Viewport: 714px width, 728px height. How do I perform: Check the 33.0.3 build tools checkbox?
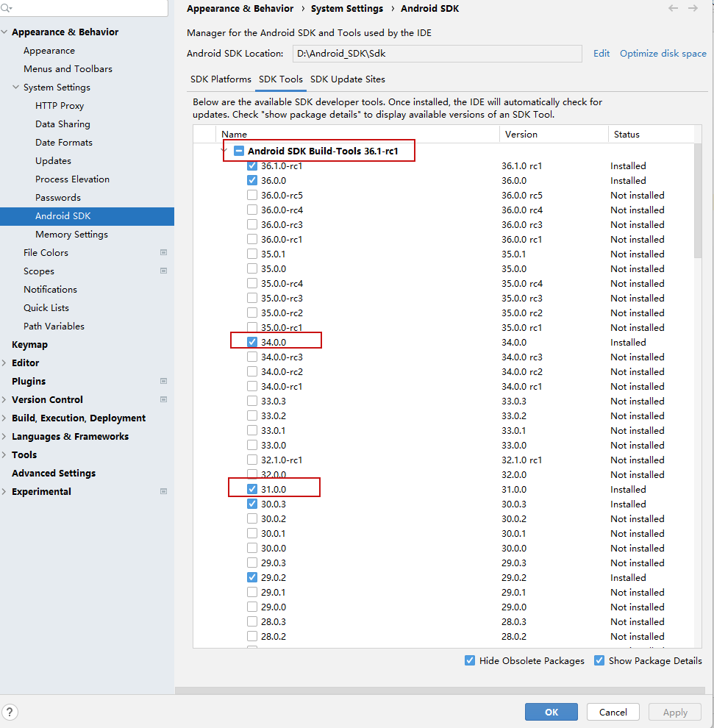(252, 402)
